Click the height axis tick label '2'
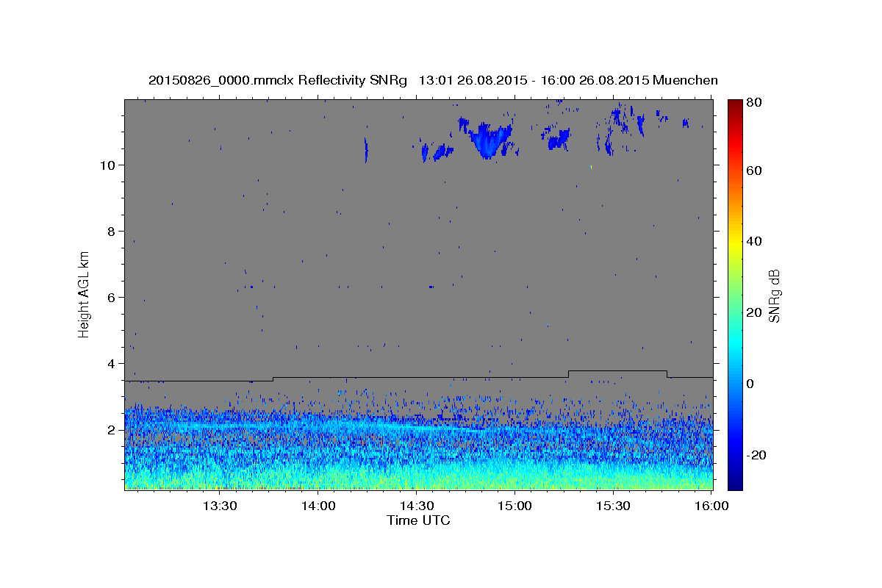The width and height of the screenshot is (882, 588). coord(112,429)
